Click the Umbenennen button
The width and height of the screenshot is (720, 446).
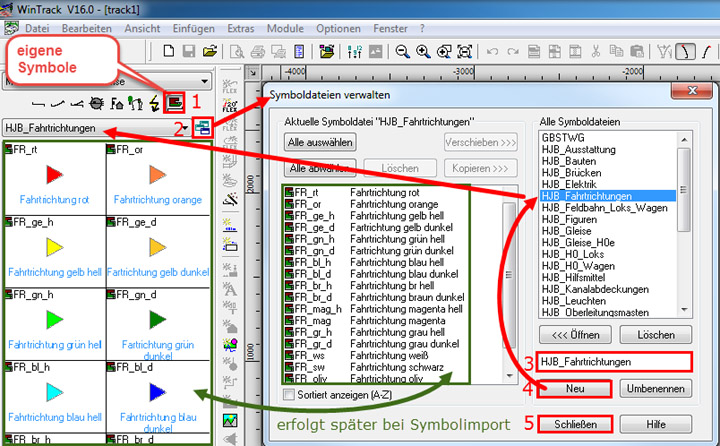(656, 389)
